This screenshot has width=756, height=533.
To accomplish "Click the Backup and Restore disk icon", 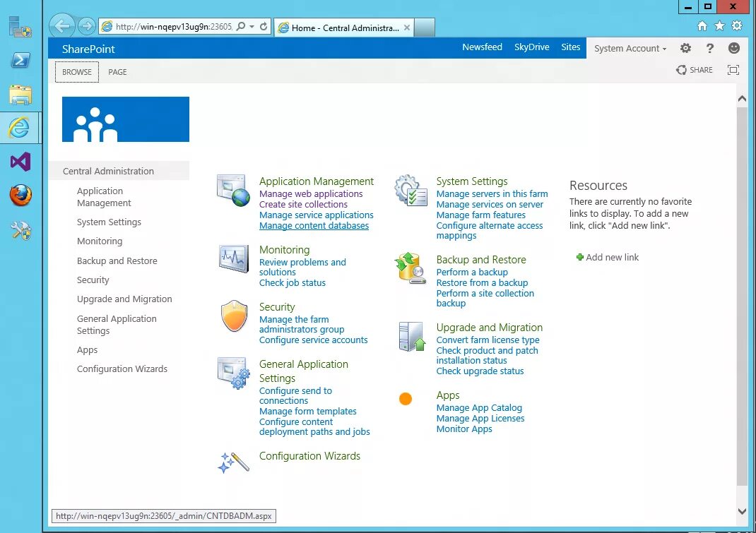I will 411,268.
